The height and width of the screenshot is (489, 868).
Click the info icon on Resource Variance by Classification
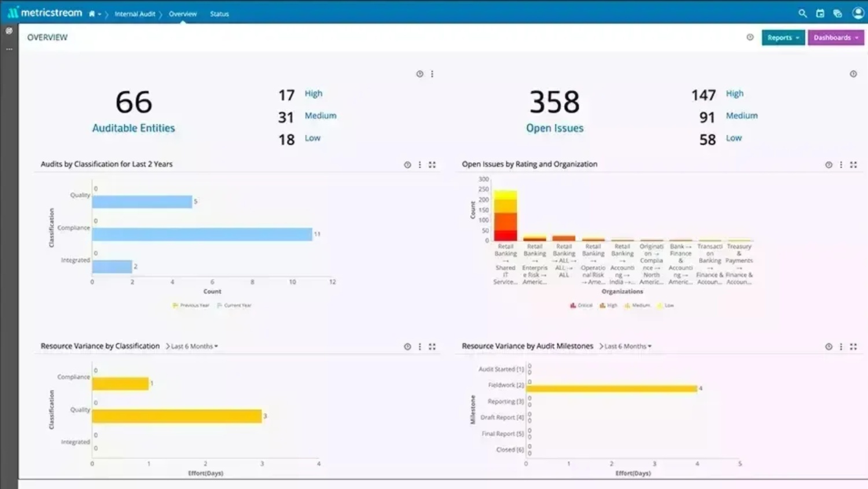pos(407,346)
